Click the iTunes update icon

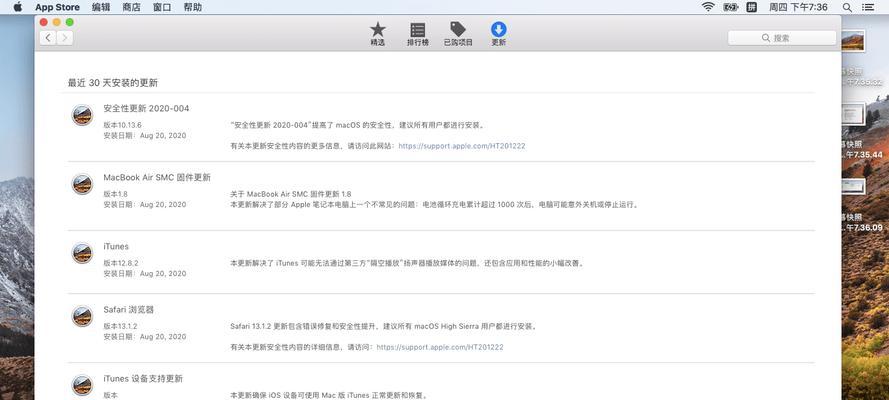pos(82,253)
